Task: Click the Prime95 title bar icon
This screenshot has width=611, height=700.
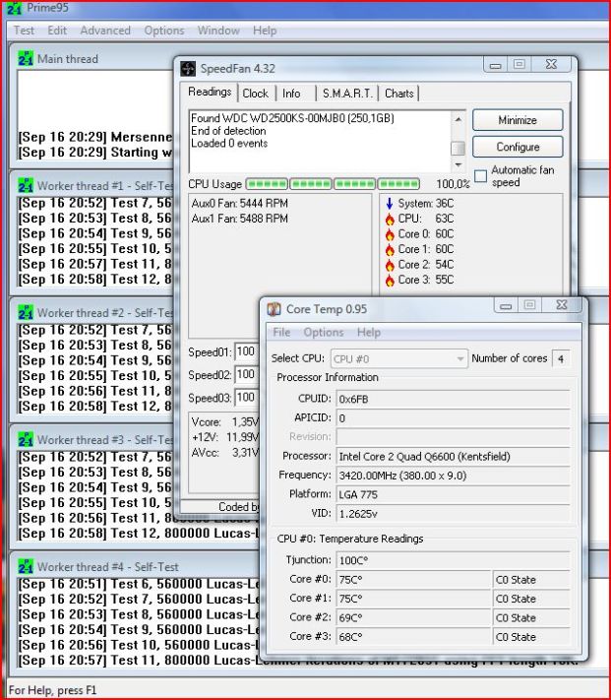Action: [14, 9]
